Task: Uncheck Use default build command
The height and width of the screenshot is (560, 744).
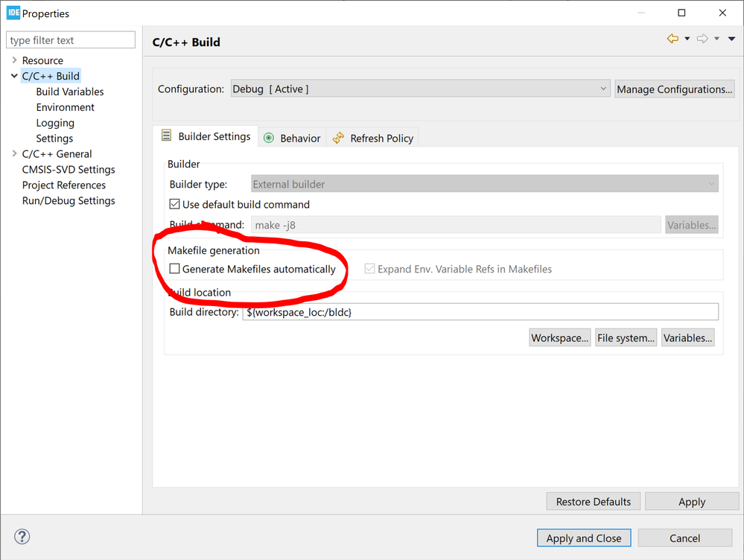Action: click(175, 204)
